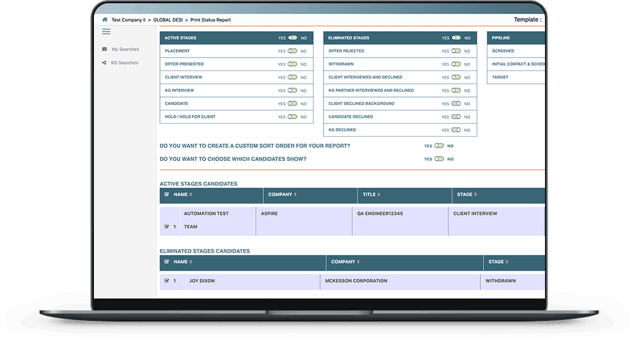Viewport: 644px width, 341px height.
Task: Toggle choose which candidates show switch
Action: coord(439,159)
